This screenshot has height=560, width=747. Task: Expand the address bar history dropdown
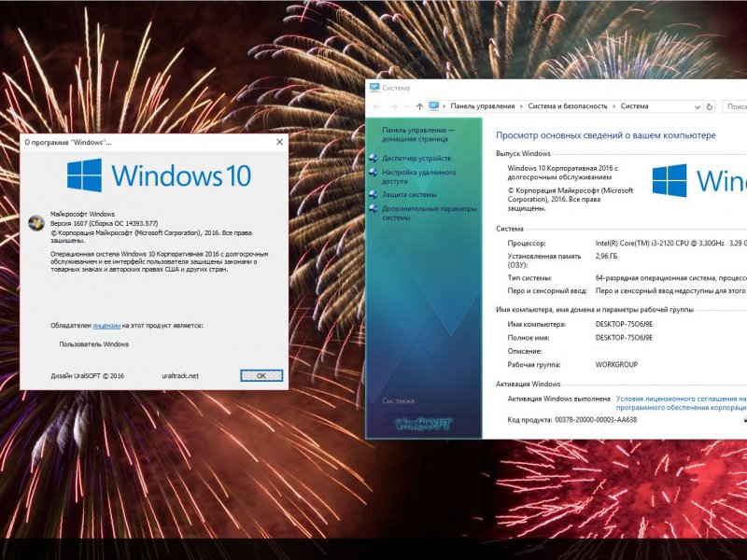(x=698, y=107)
